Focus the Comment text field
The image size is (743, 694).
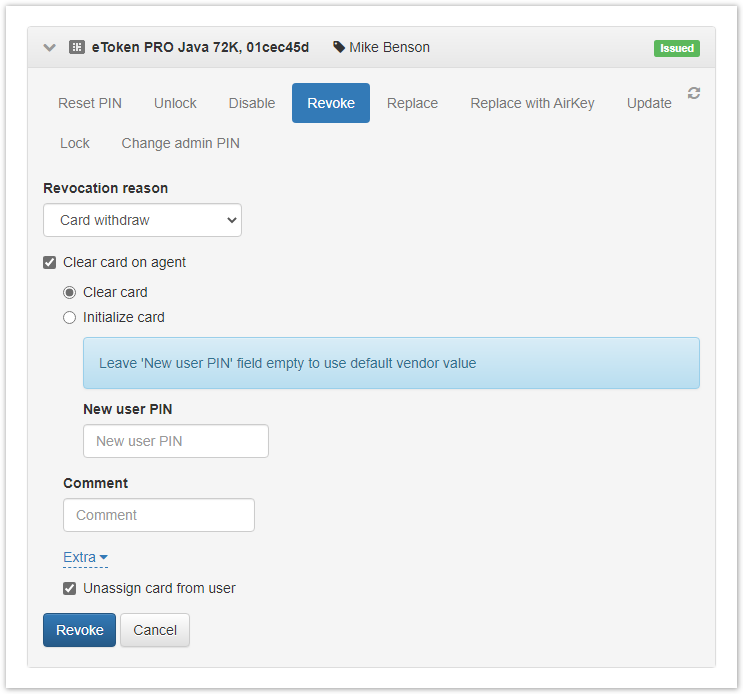[x=159, y=515]
